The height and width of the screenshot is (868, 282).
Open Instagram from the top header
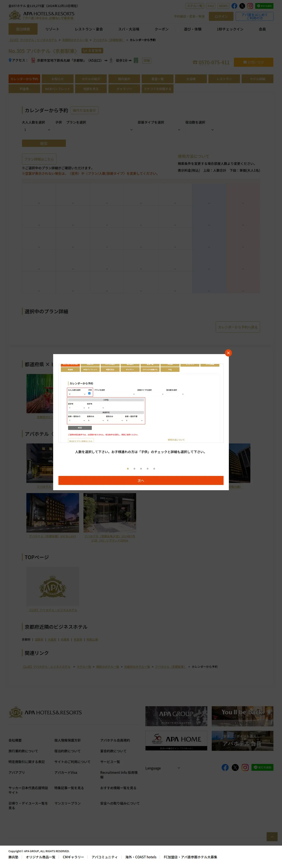tap(250, 6)
